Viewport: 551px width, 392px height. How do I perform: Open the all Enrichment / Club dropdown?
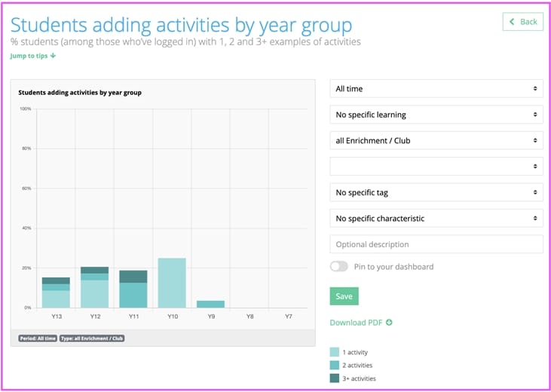point(436,141)
